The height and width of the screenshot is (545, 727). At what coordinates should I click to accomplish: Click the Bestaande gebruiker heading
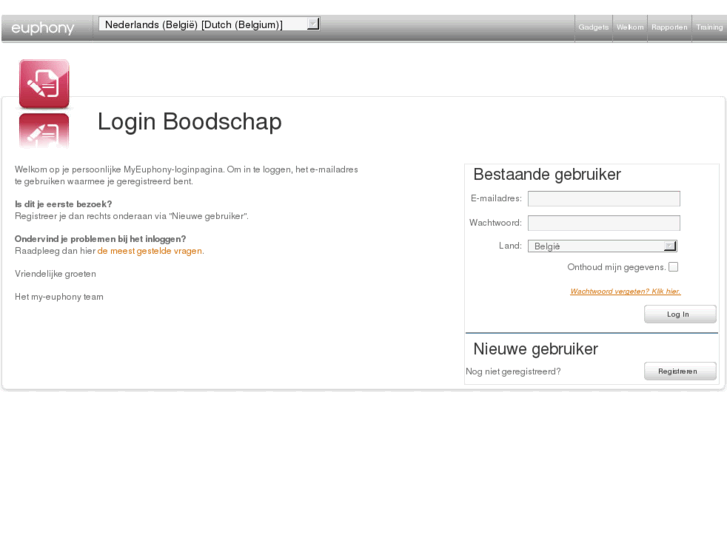coord(547,174)
